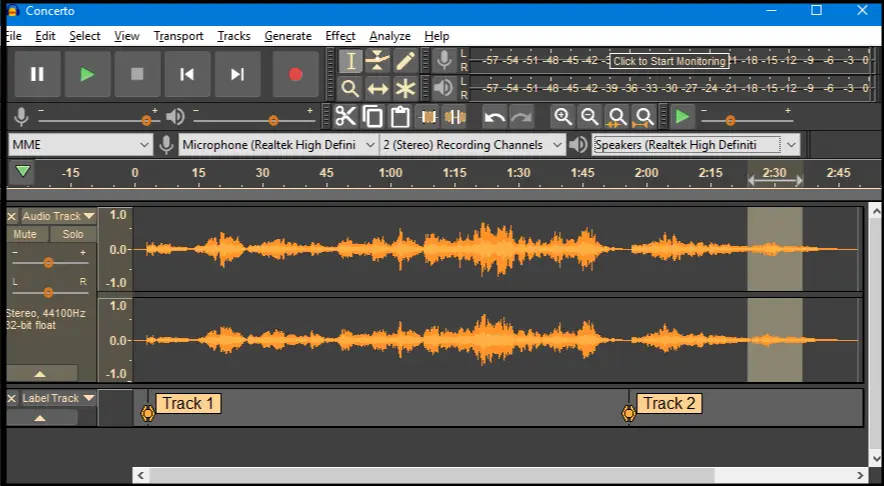Collapse the Label Track with up arrow
Image resolution: width=884 pixels, height=486 pixels.
click(41, 418)
